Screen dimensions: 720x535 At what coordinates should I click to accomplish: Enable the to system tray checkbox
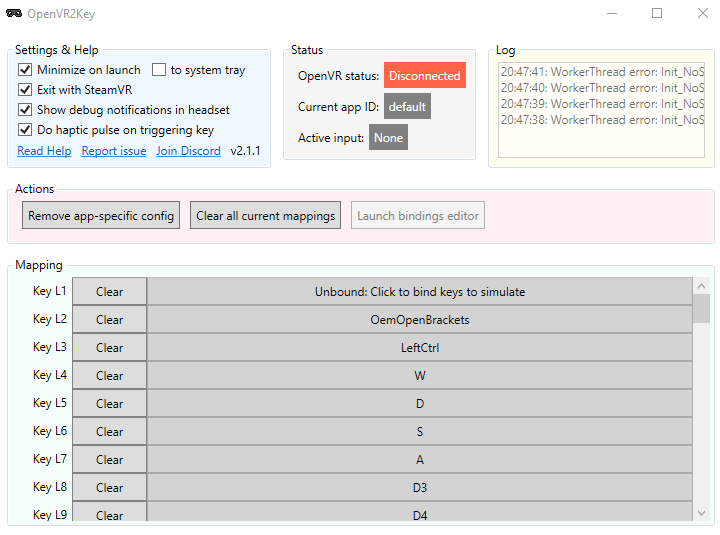point(159,70)
